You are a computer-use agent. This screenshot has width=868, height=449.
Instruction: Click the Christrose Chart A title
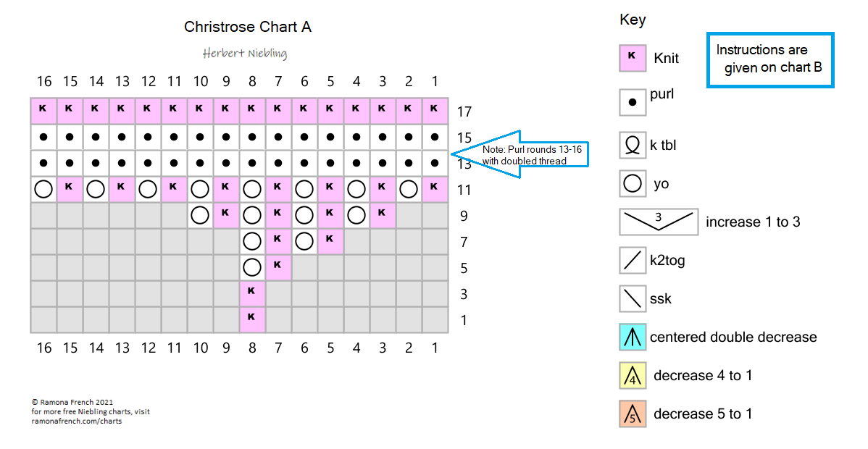(248, 27)
